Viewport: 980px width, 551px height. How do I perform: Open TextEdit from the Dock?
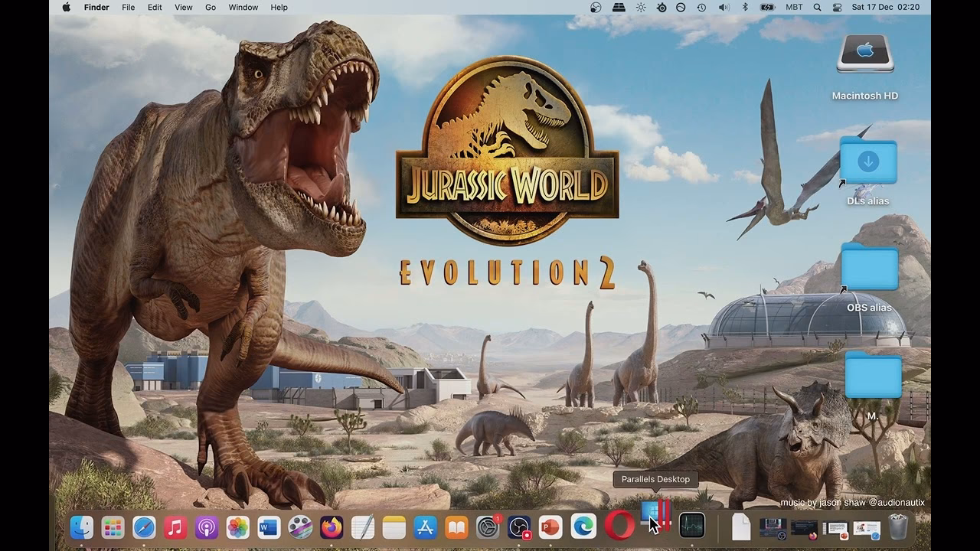[363, 527]
